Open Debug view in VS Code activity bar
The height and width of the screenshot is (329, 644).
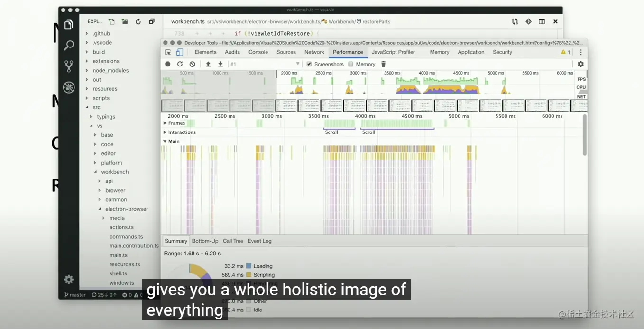tap(69, 87)
